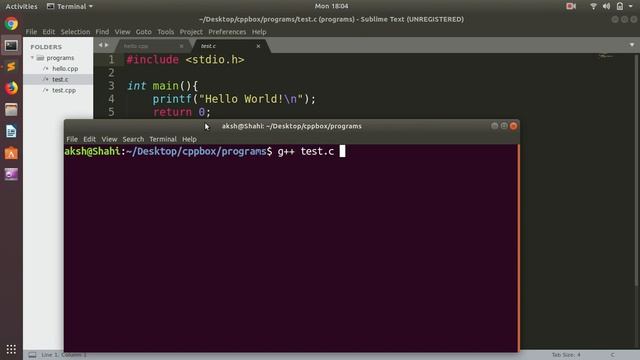Click the recording indicator in top bar

coord(571,6)
